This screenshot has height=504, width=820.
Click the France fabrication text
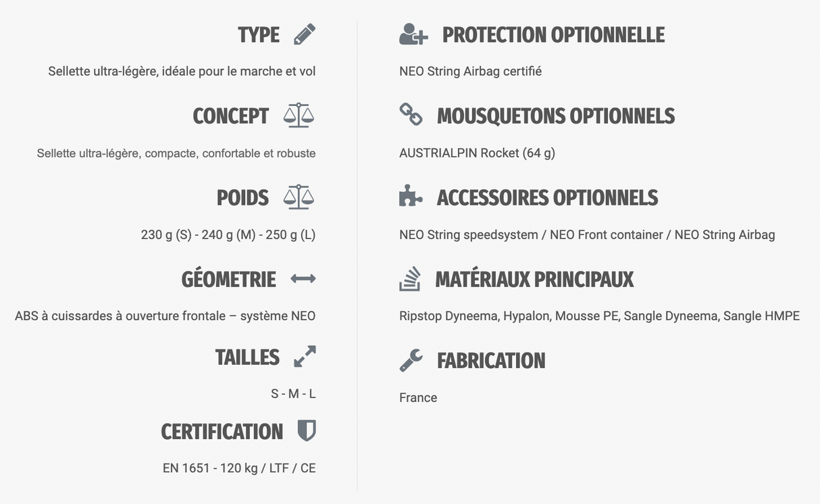point(418,397)
